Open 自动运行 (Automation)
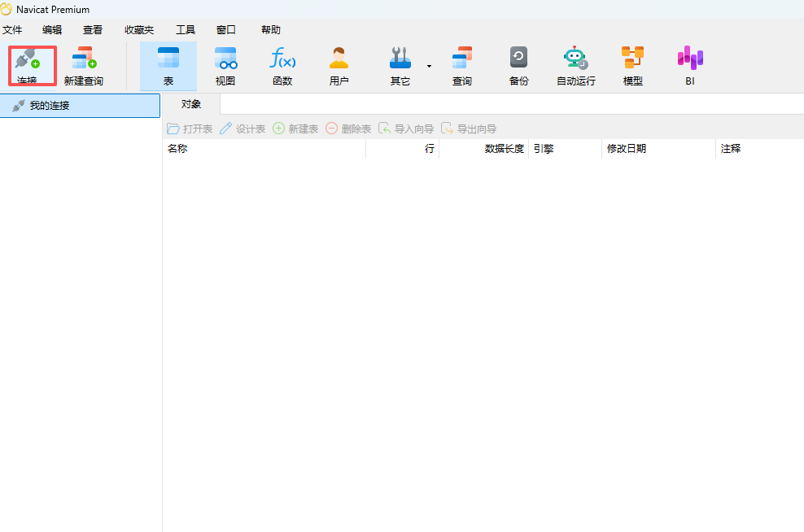This screenshot has height=532, width=804. tap(576, 66)
